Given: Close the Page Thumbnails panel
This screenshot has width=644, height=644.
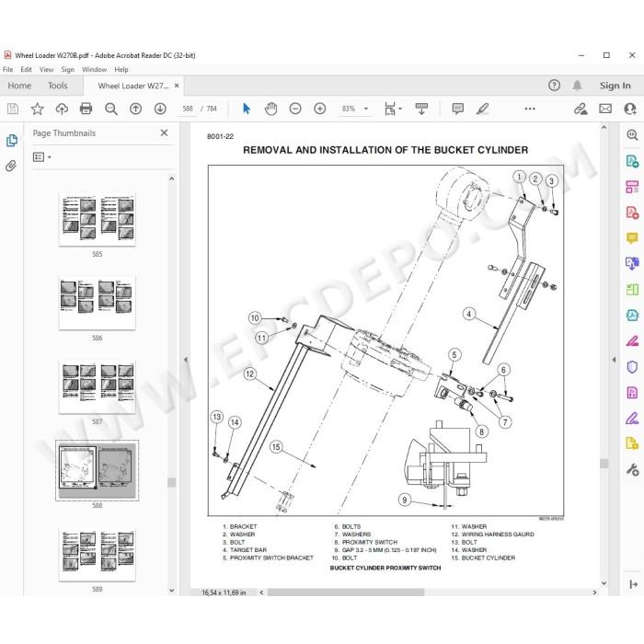Looking at the screenshot, I should pos(164,132).
